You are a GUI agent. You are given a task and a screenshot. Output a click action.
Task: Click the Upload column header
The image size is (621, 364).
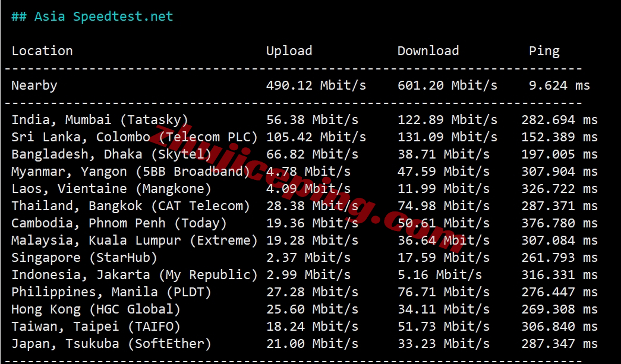(x=289, y=51)
